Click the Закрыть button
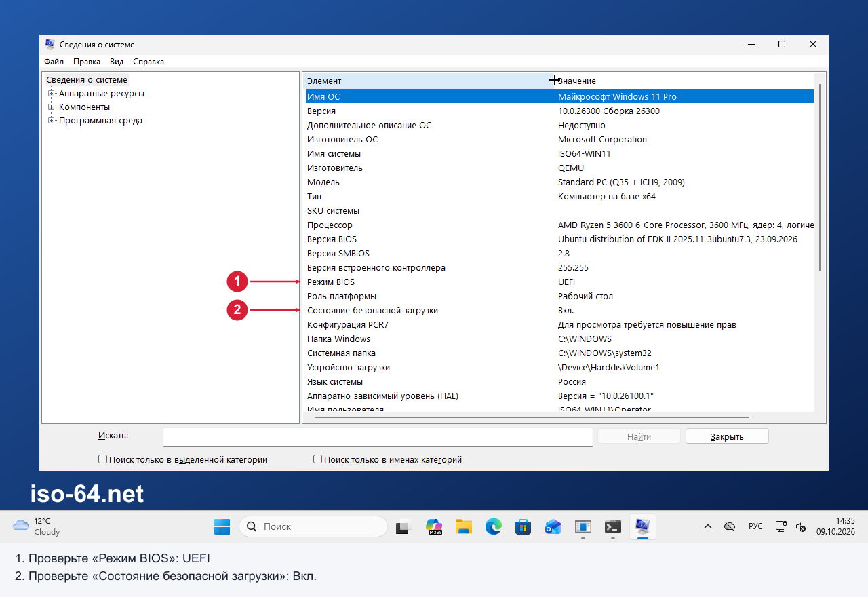This screenshot has width=868, height=597. [727, 436]
